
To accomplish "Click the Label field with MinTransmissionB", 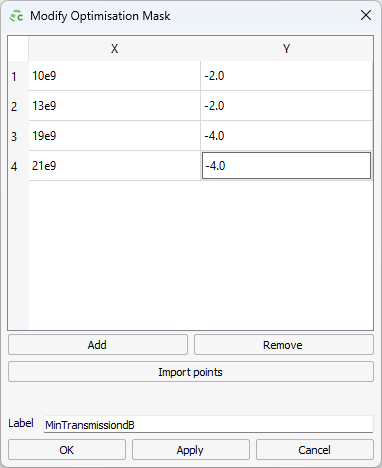I will 208,424.
